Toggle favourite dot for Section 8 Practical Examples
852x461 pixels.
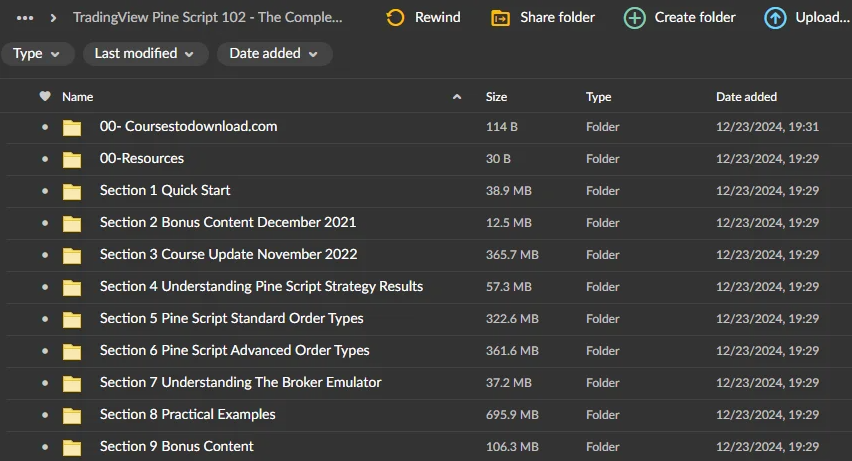click(45, 415)
